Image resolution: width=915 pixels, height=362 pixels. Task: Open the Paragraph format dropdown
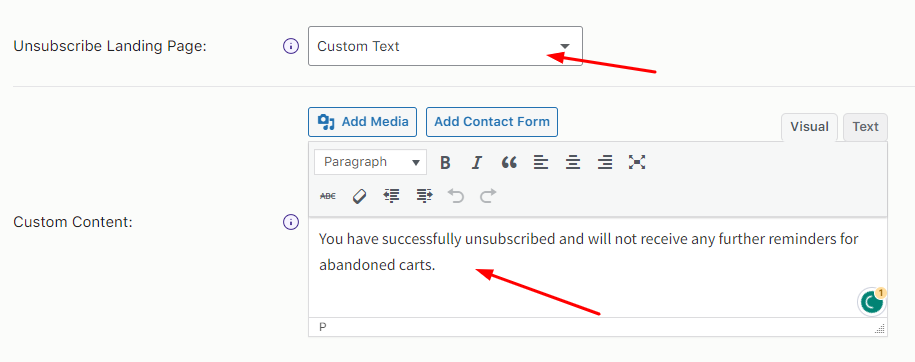pos(371,162)
